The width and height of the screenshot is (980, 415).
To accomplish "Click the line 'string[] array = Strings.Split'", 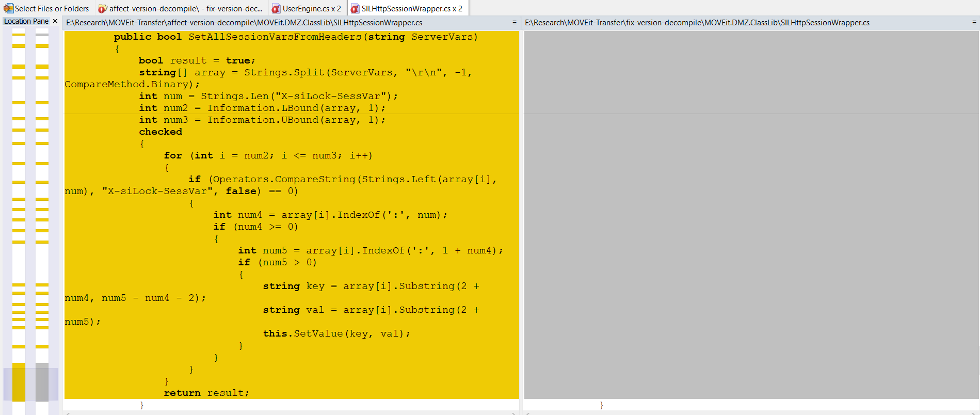I will coord(305,72).
